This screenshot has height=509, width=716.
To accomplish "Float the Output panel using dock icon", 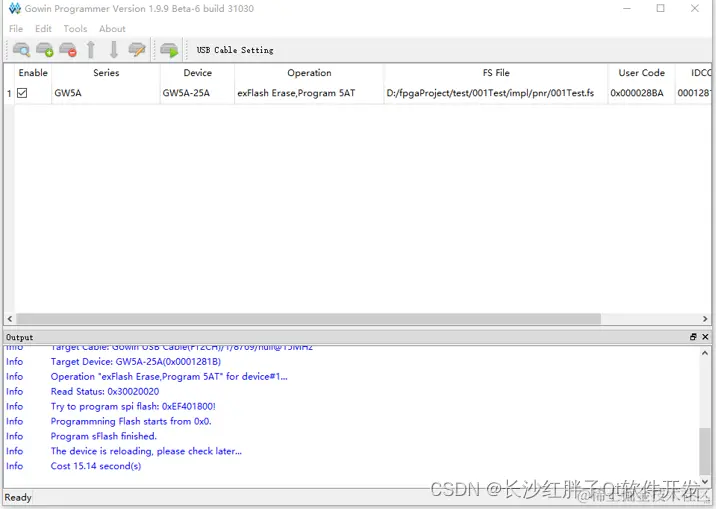I will pos(693,337).
